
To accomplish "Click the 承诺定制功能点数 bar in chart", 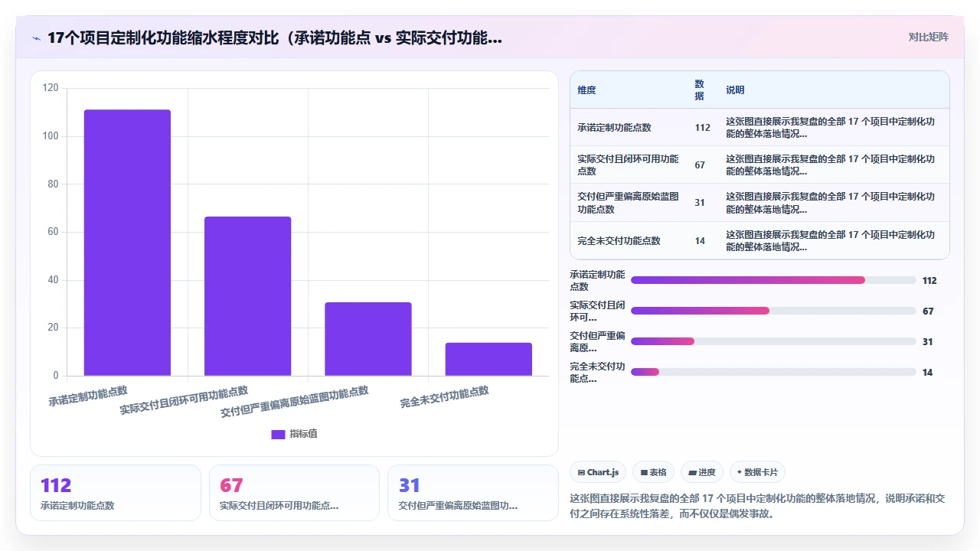I will click(127, 243).
